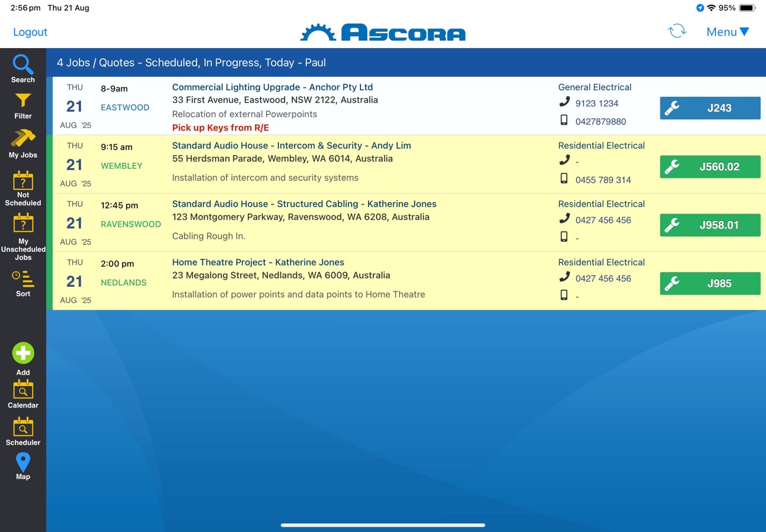Tap address 123 Montgomery Parkway, Ravenswood
Screen dimensions: 766x532
pos(300,217)
